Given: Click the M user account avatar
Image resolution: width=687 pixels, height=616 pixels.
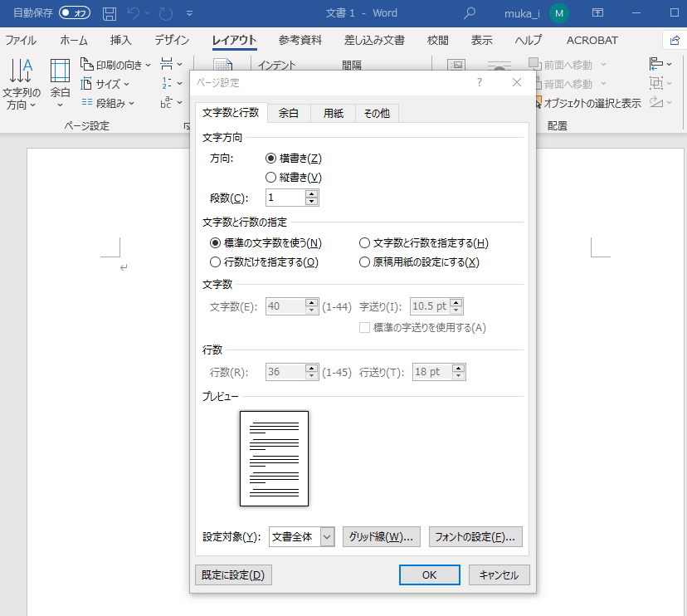Looking at the screenshot, I should coord(558,13).
